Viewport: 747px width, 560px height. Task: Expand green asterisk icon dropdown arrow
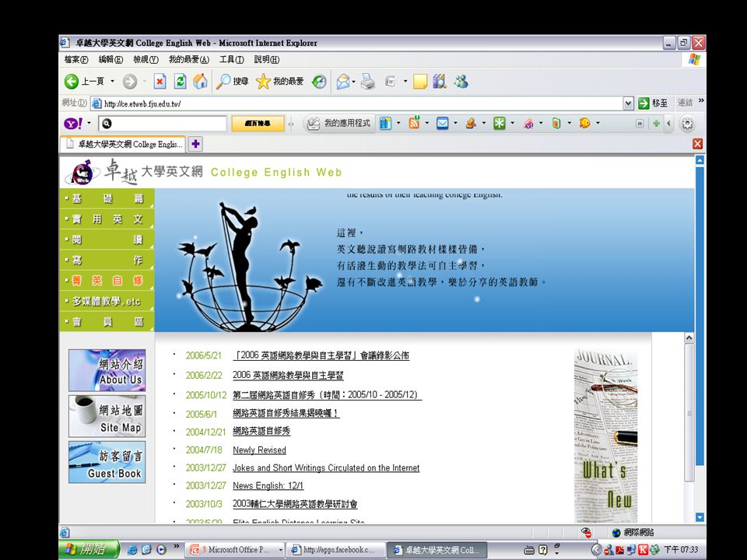513,123
